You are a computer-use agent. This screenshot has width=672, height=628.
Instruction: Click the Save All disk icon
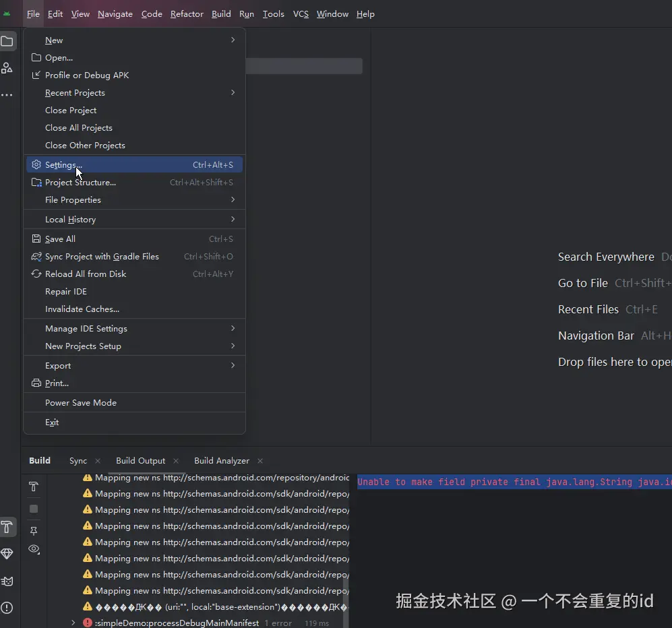point(36,239)
